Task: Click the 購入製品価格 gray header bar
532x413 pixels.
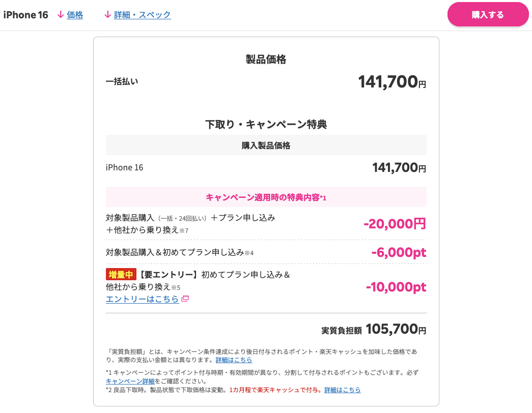Action: (266, 145)
